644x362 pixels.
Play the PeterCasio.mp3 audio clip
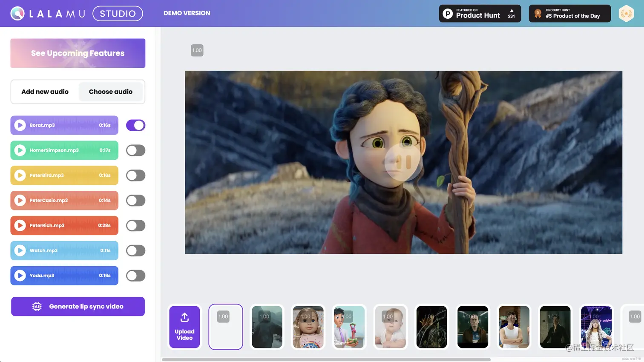20,200
